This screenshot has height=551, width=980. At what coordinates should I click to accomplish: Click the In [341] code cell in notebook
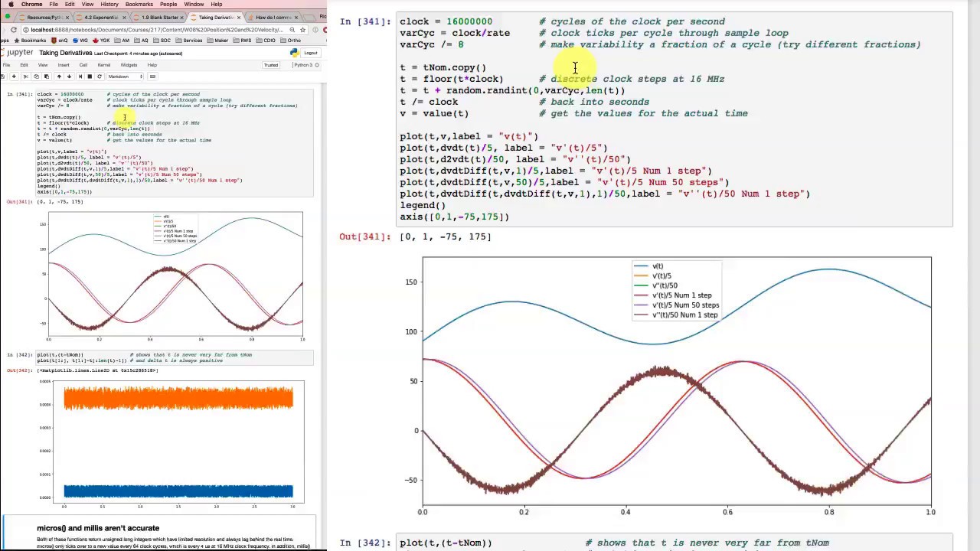[174, 142]
